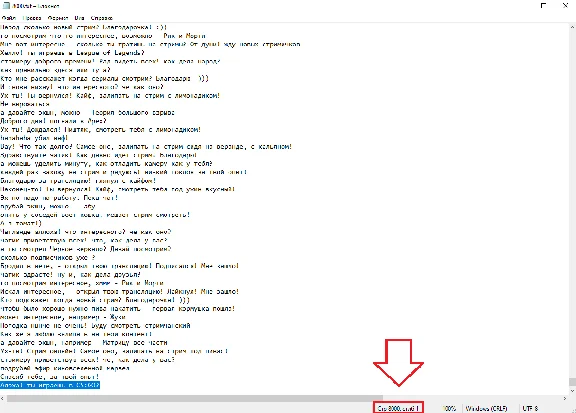The image size is (576, 413).
Task: Open the Вид menu
Action: [x=79, y=18]
